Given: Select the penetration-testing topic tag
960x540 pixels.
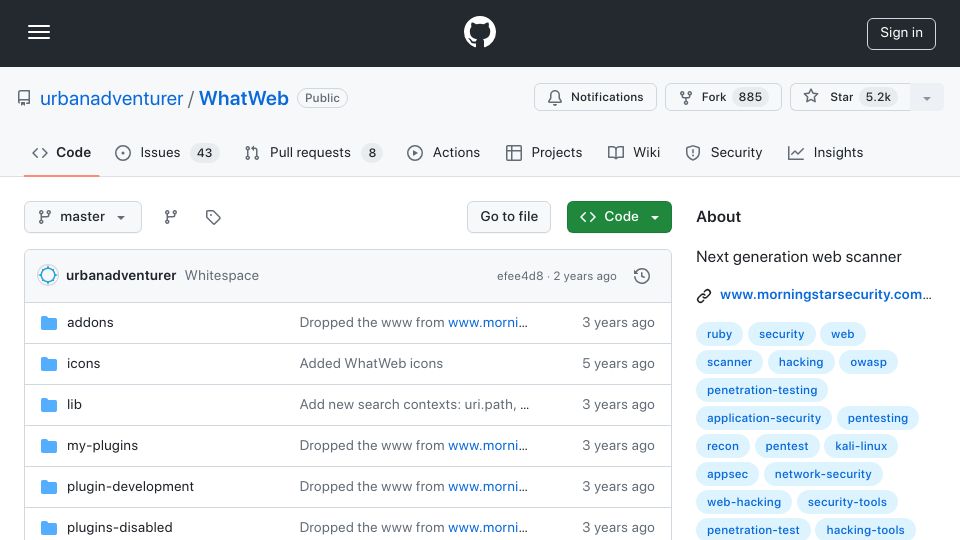Looking at the screenshot, I should click(x=762, y=391).
